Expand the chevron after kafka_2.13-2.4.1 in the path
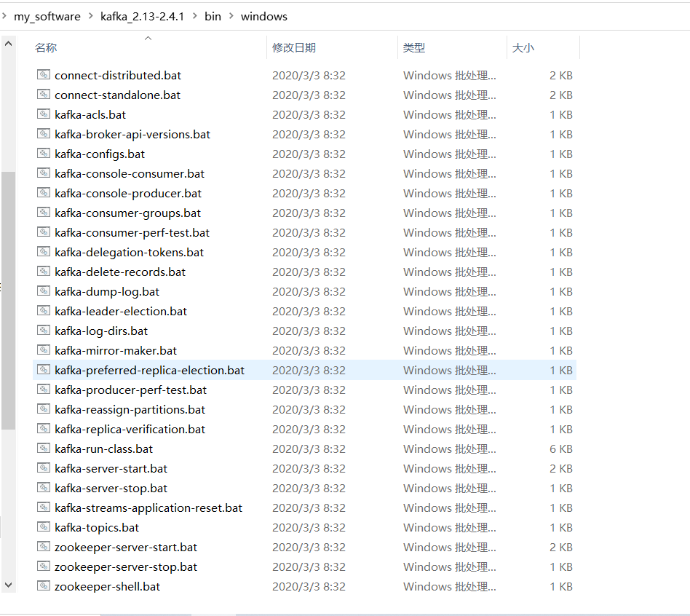 (194, 16)
